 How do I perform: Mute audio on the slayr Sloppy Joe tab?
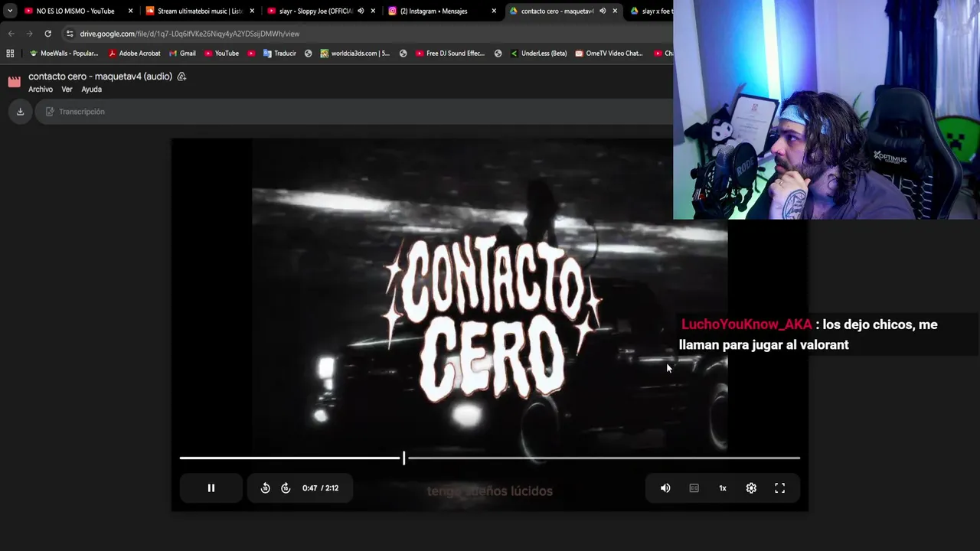pyautogui.click(x=361, y=11)
